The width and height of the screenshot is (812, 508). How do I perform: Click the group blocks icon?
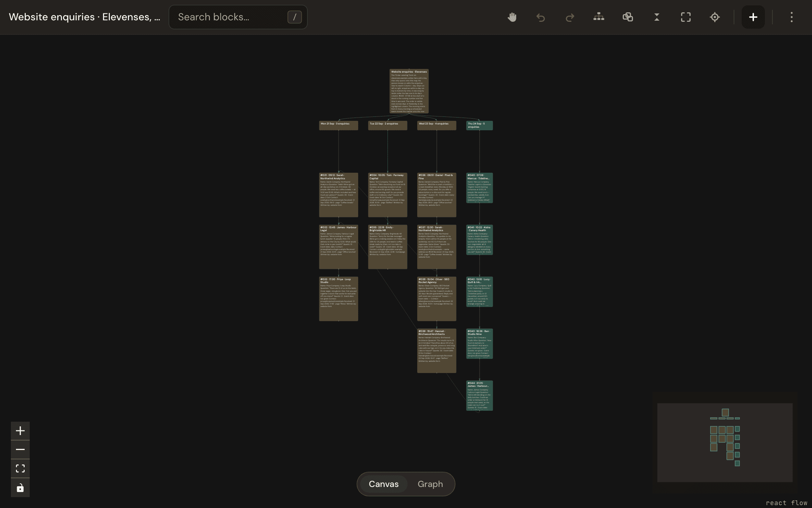click(628, 17)
